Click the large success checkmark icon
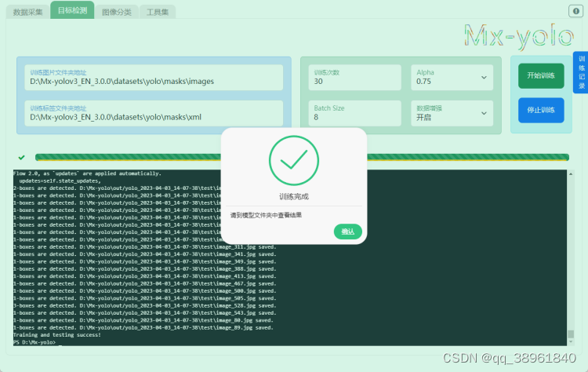Image resolution: width=588 pixels, height=372 pixels. pos(294,161)
